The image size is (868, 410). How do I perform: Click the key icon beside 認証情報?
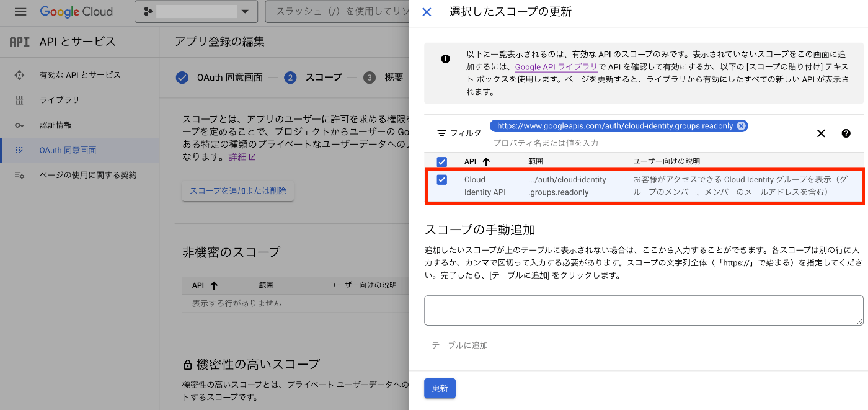19,125
